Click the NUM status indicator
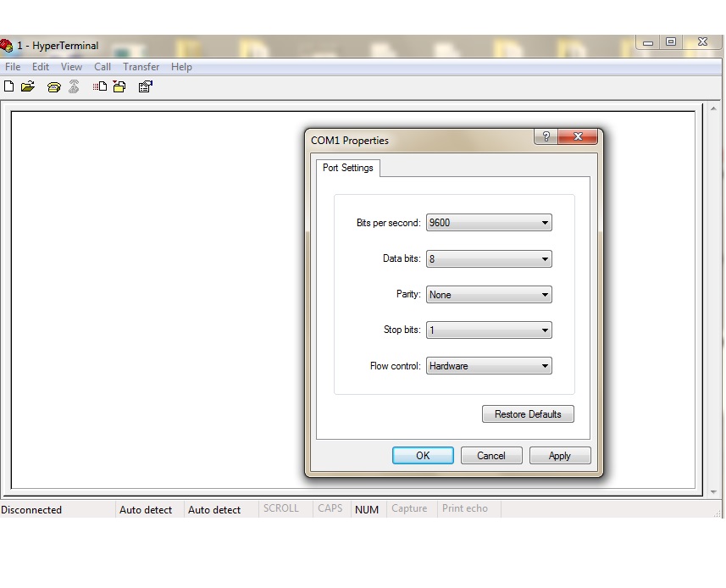 click(367, 510)
